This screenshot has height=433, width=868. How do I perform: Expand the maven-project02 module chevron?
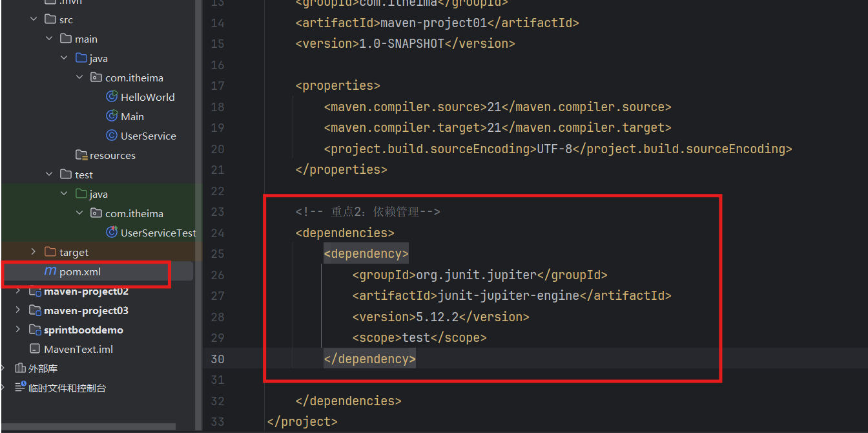(x=18, y=291)
